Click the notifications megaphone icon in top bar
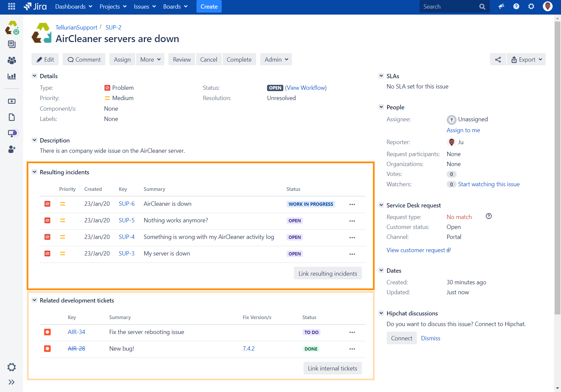 (501, 6)
